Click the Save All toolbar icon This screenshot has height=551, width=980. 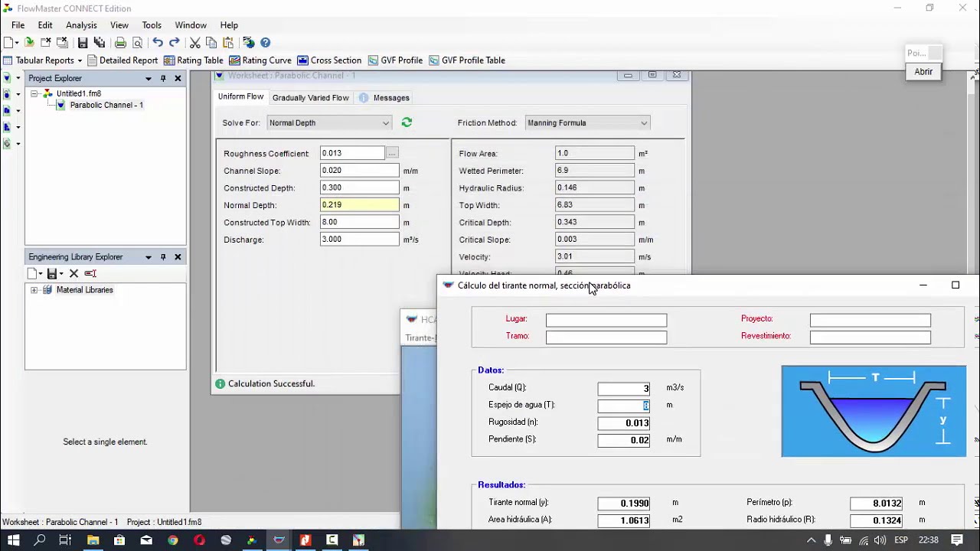(99, 43)
